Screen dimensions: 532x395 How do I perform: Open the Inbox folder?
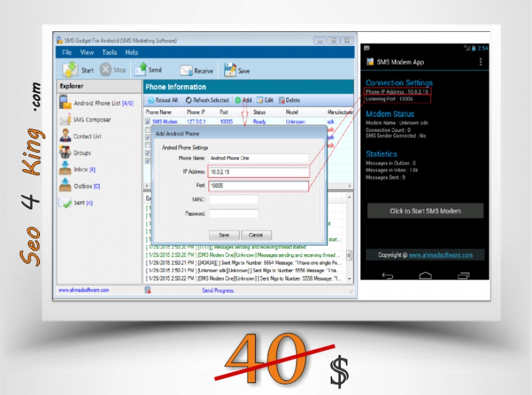pos(78,169)
